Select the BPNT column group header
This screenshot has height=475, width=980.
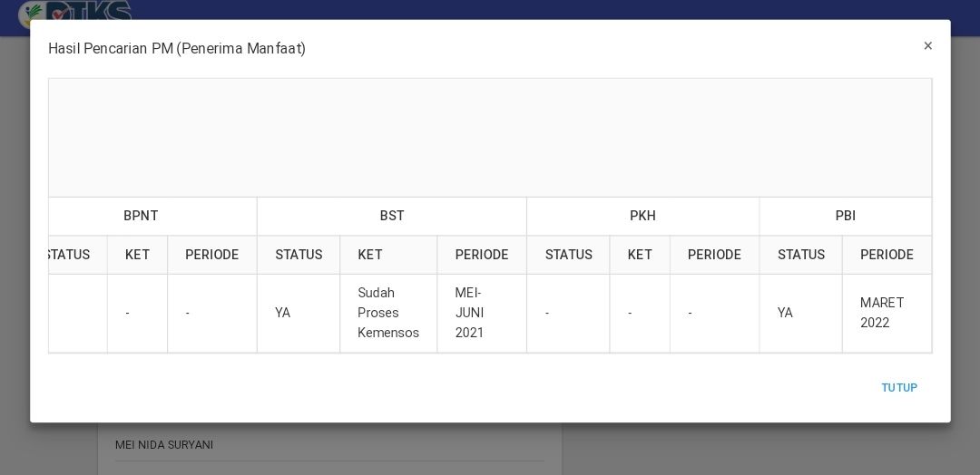[x=141, y=216]
